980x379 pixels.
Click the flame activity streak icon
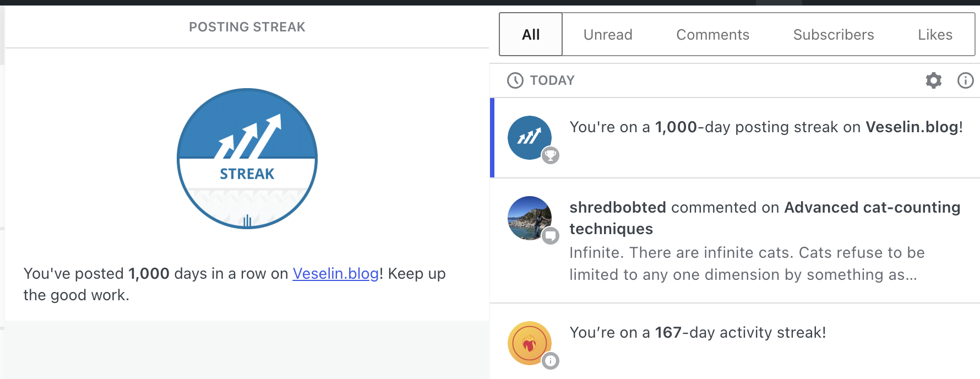click(x=529, y=343)
